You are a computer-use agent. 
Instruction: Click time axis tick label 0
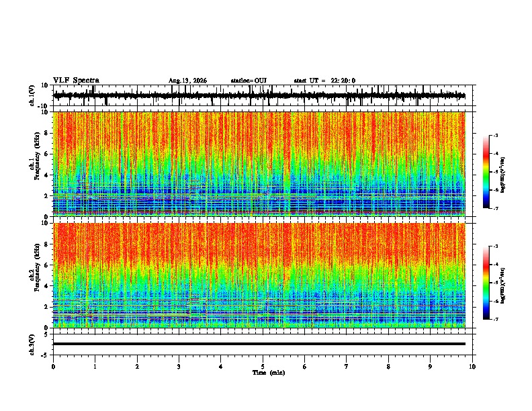[x=53, y=367]
